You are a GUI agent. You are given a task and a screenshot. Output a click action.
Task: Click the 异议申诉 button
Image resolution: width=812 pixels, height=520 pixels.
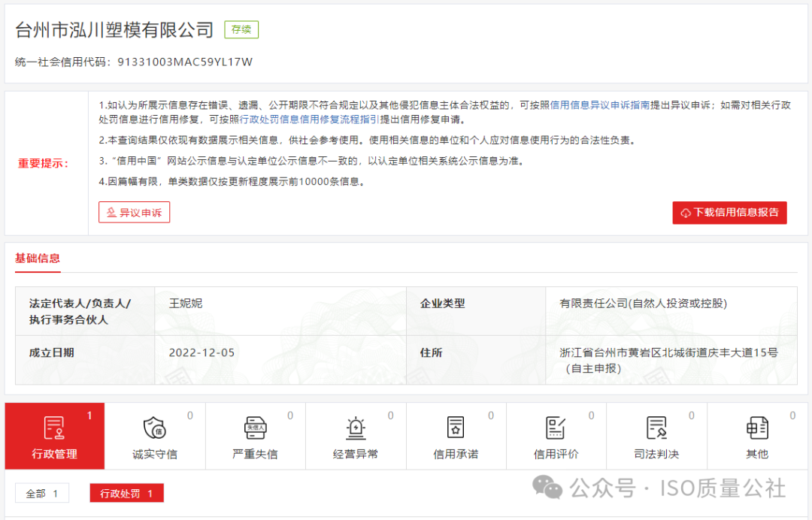134,212
